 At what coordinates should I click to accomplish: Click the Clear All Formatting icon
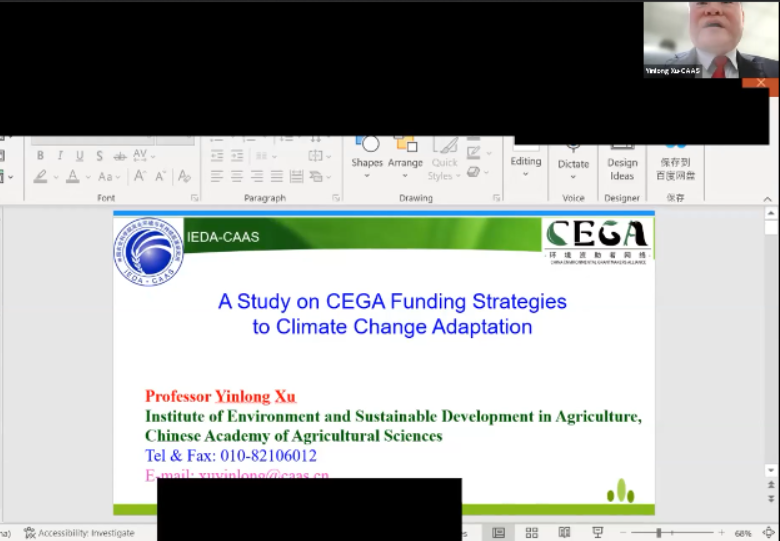(x=184, y=177)
